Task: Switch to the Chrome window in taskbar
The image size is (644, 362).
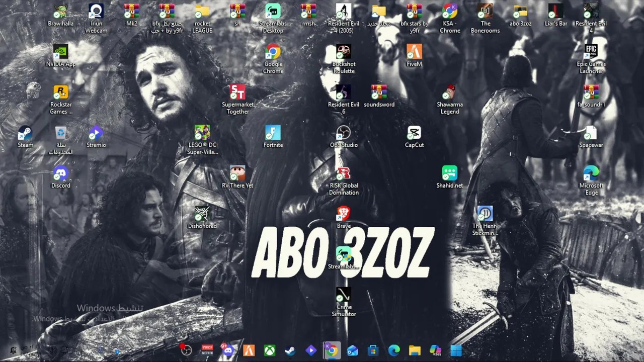Action: pyautogui.click(x=332, y=350)
